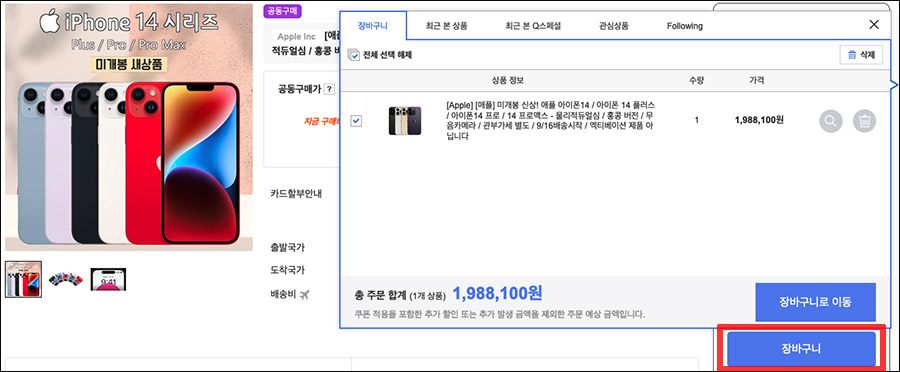Switch to the 최근 본 상품 tab
Screen dimensions: 900x372
pyautogui.click(x=446, y=26)
